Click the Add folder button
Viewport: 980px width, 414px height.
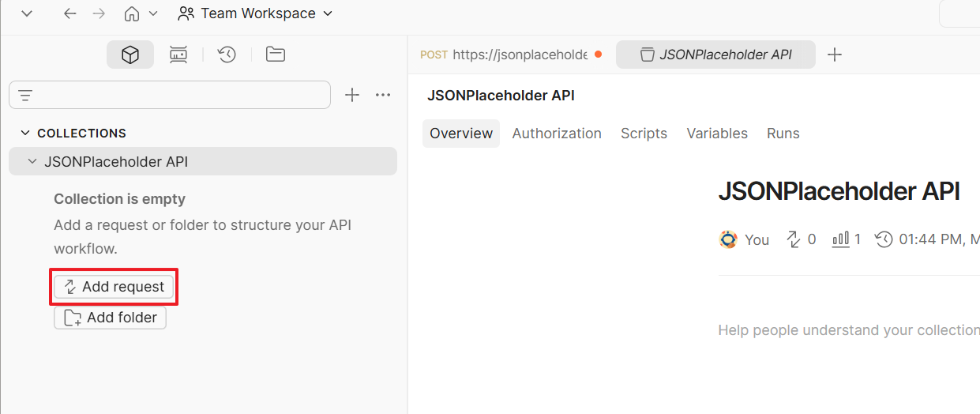coord(110,318)
